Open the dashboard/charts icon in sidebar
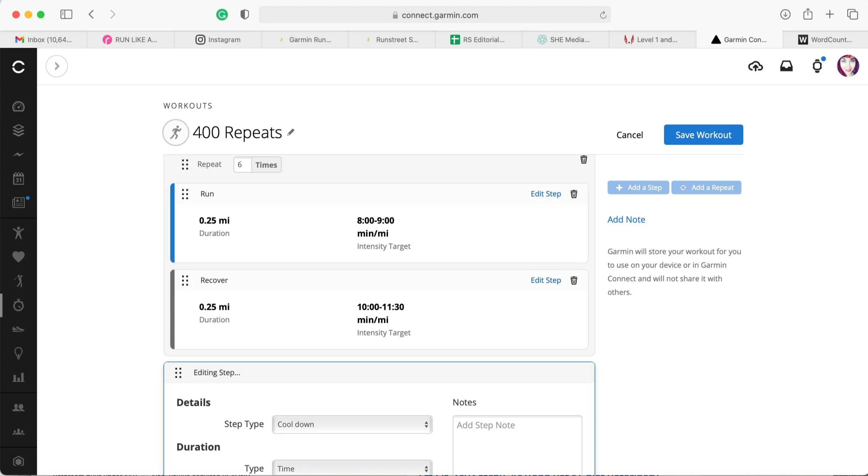Image resolution: width=868 pixels, height=476 pixels. pyautogui.click(x=19, y=377)
